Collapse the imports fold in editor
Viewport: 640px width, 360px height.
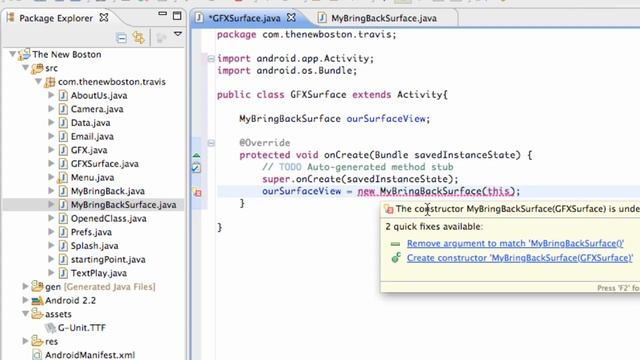pyautogui.click(x=211, y=59)
